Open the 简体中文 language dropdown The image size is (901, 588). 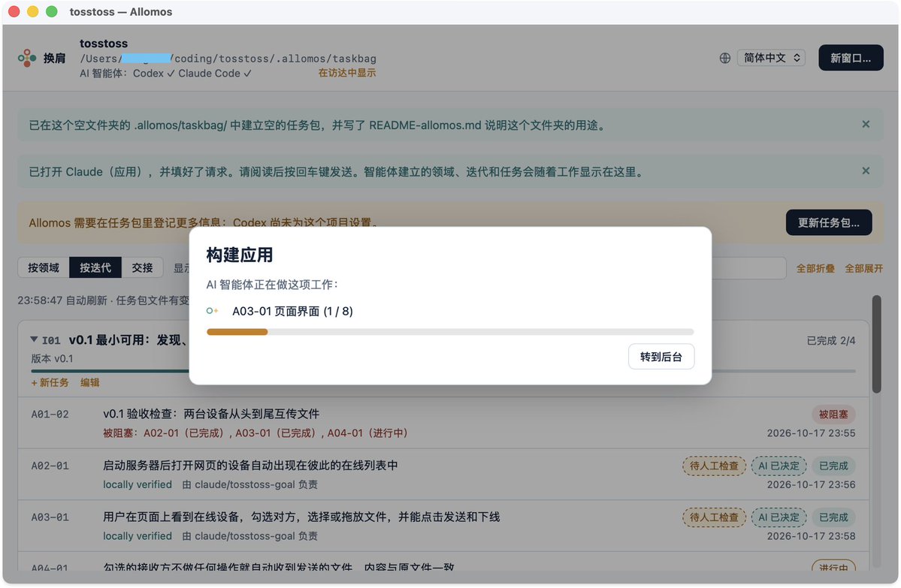point(771,58)
